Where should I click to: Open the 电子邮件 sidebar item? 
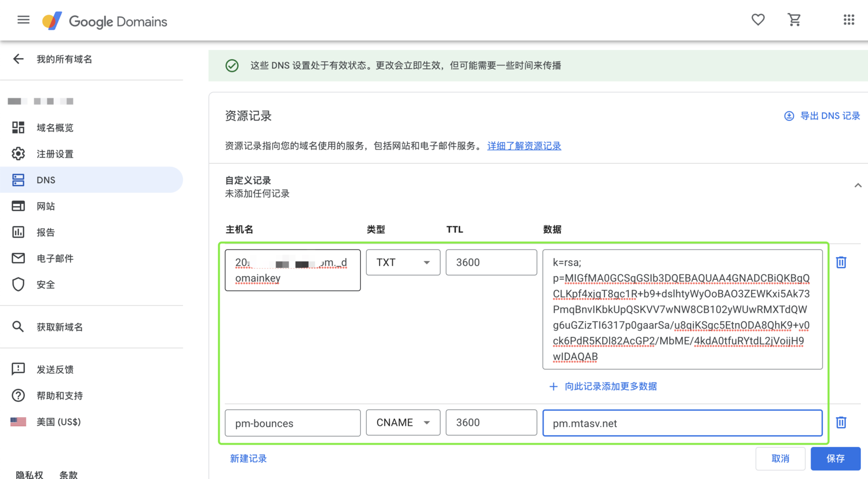coord(55,259)
